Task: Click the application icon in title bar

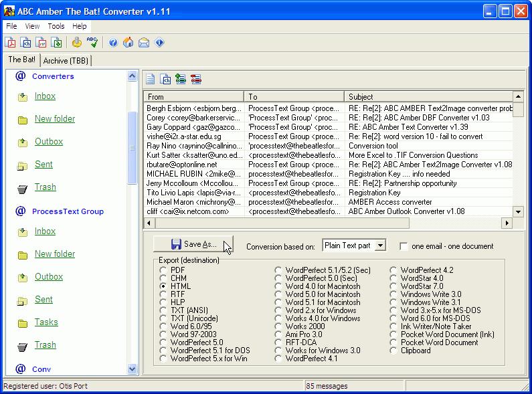Action: (x=9, y=11)
